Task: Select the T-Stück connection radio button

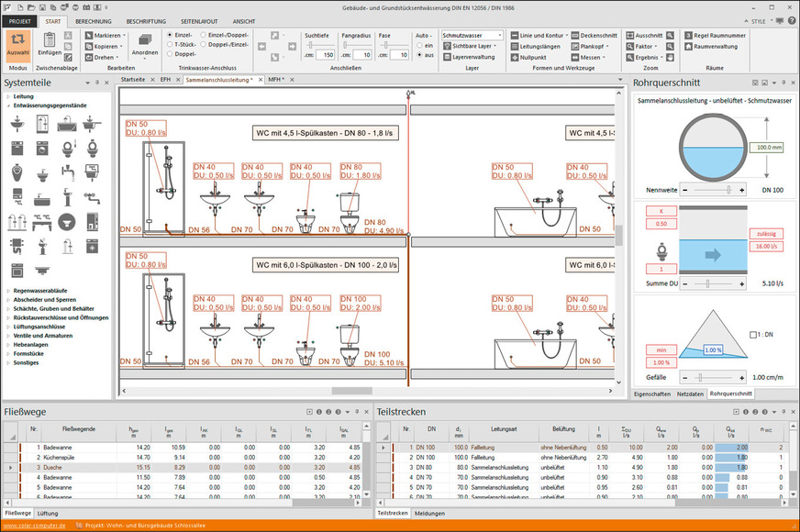Action: [169, 45]
